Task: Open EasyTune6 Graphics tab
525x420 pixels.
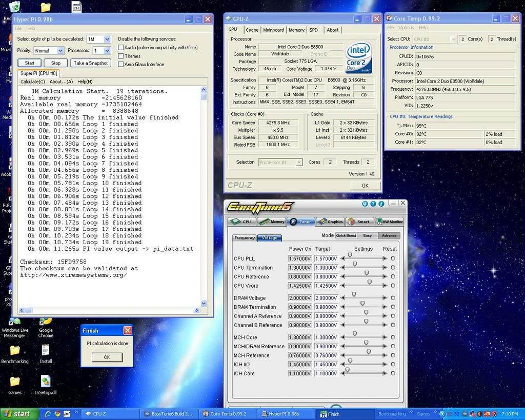Action: (x=331, y=222)
